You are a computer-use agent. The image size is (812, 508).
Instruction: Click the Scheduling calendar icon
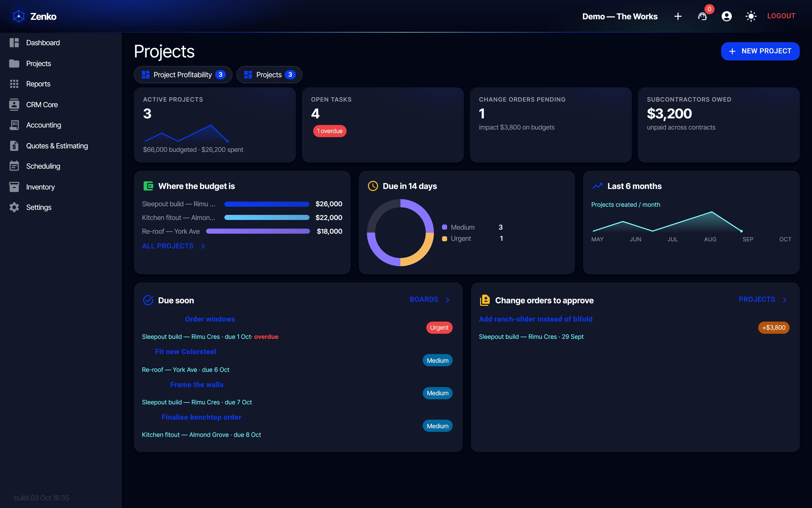coord(14,166)
